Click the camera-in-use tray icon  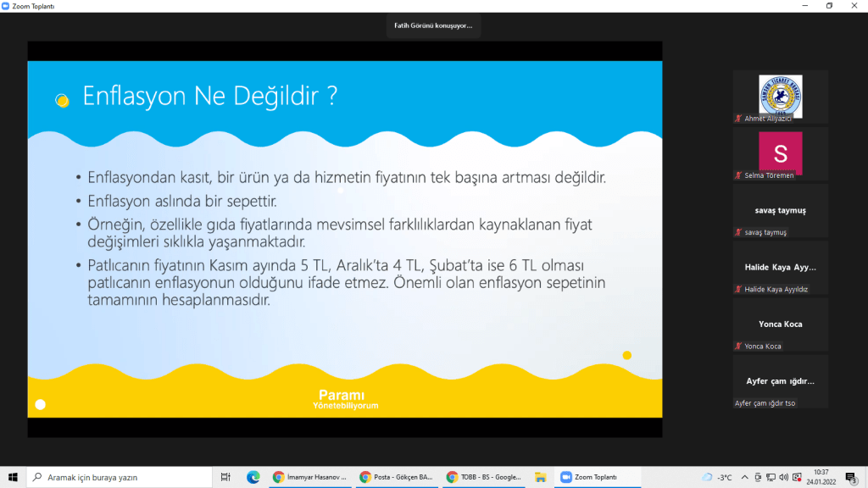pyautogui.click(x=758, y=477)
